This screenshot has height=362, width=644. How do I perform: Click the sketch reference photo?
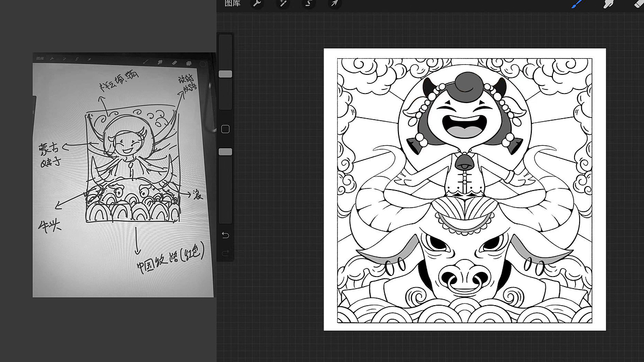[124, 175]
